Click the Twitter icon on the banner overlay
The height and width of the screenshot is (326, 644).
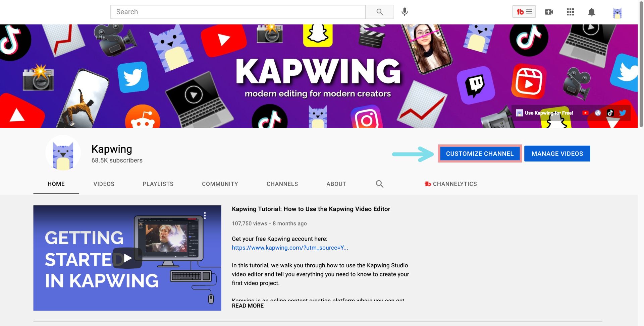point(623,113)
